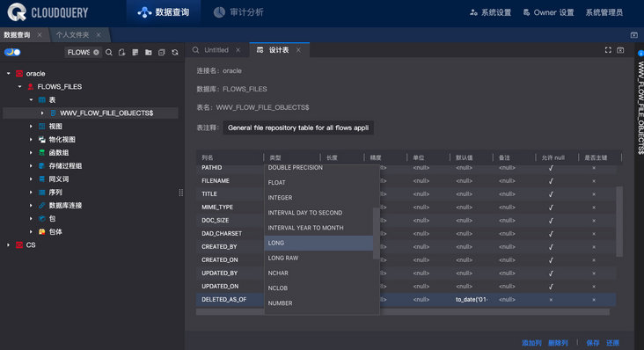Expand the CS connection node
This screenshot has height=350, width=644.
click(x=8, y=245)
